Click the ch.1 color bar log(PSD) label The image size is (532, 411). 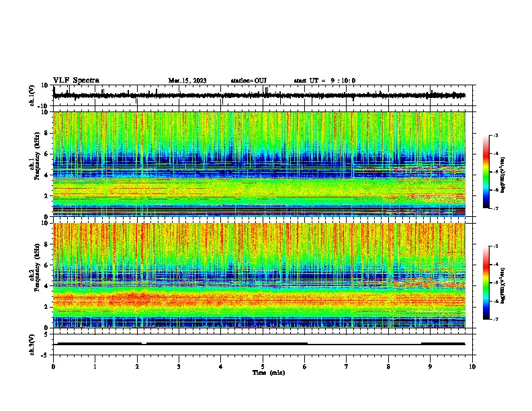(503, 175)
